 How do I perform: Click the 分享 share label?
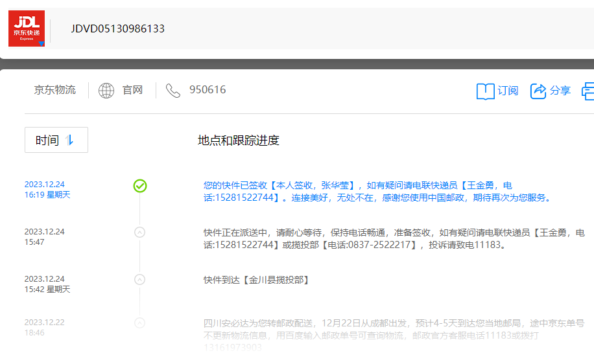pos(560,91)
